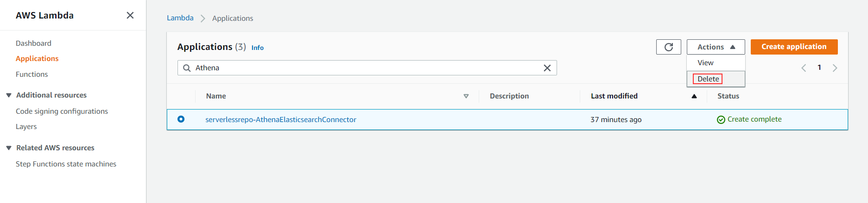Toggle the Actions dropdown button
The width and height of the screenshot is (868, 203).
coord(716,47)
